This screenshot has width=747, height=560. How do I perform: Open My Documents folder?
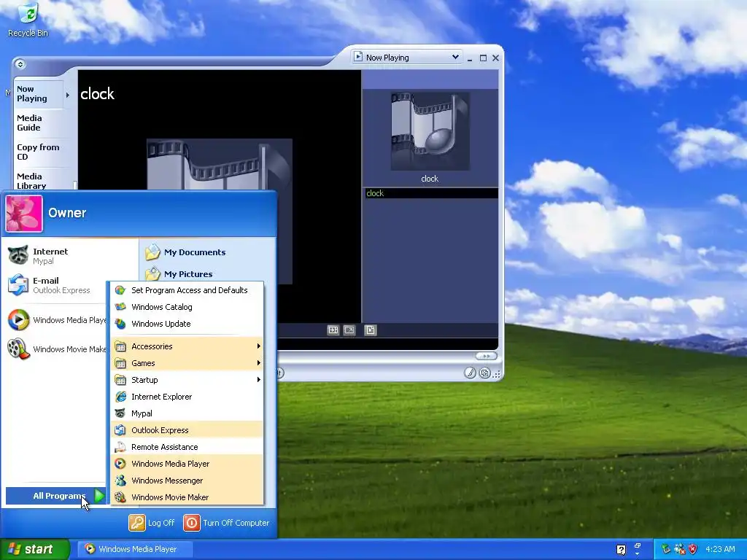(x=186, y=252)
